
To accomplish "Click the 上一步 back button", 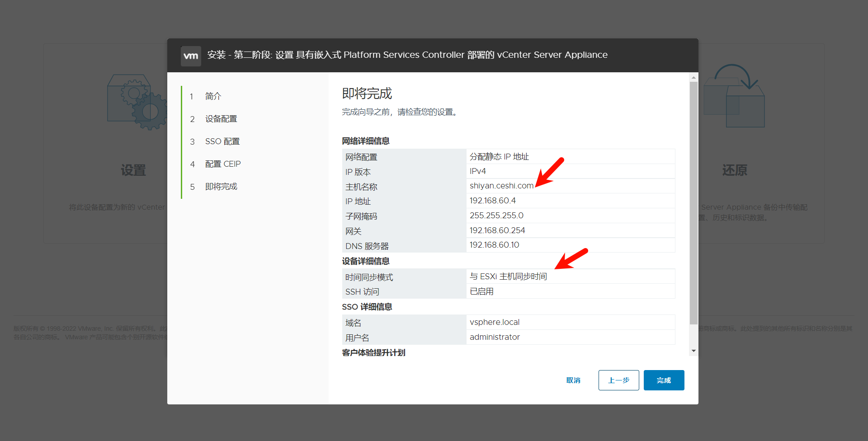I will click(618, 380).
